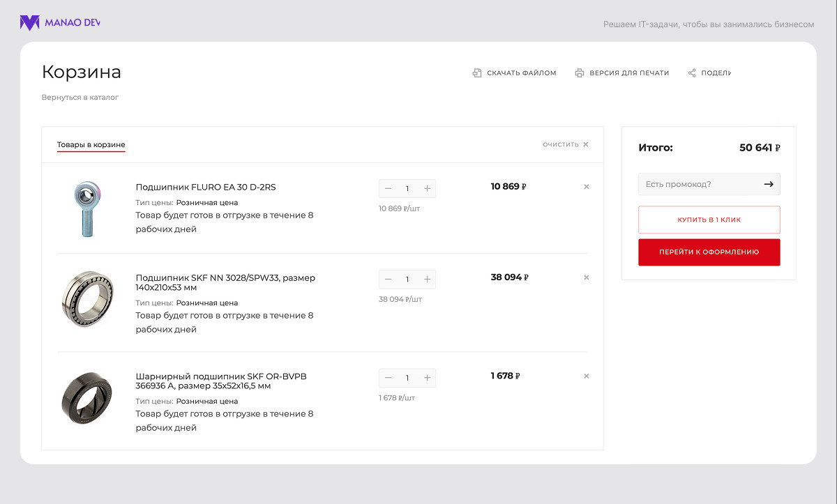Click Вернуться в каталог link

(x=80, y=98)
